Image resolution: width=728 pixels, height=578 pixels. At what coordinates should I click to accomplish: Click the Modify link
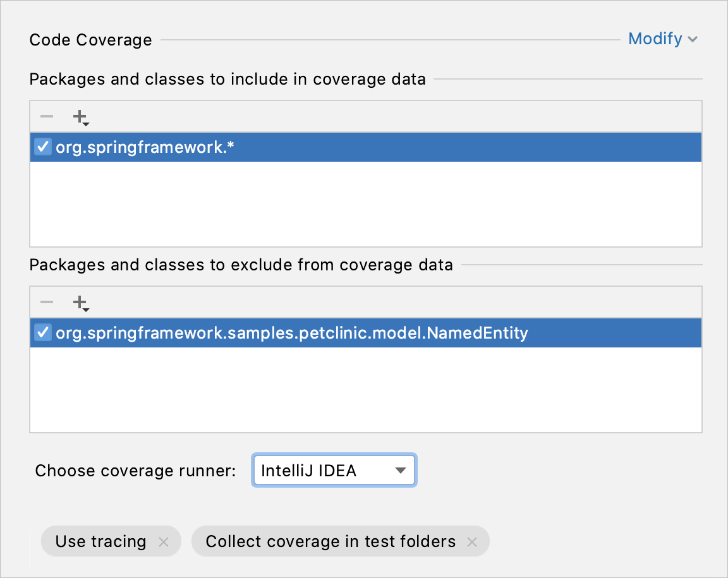pos(655,39)
